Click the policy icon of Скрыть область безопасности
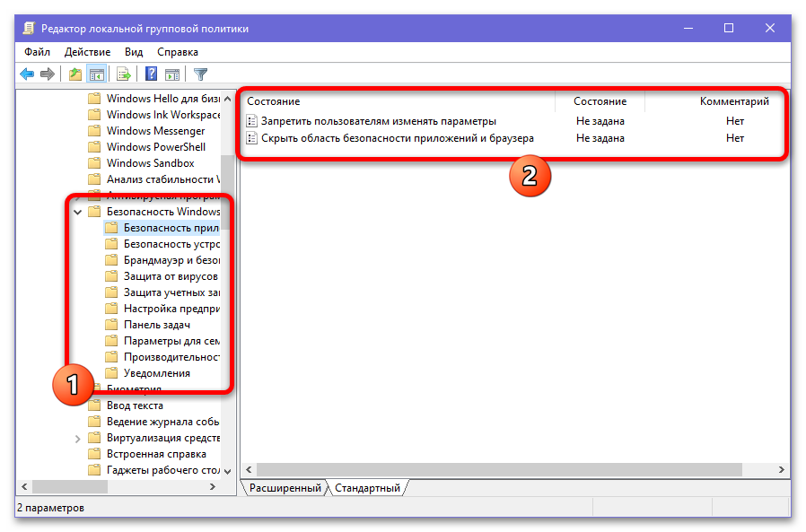 [251, 138]
